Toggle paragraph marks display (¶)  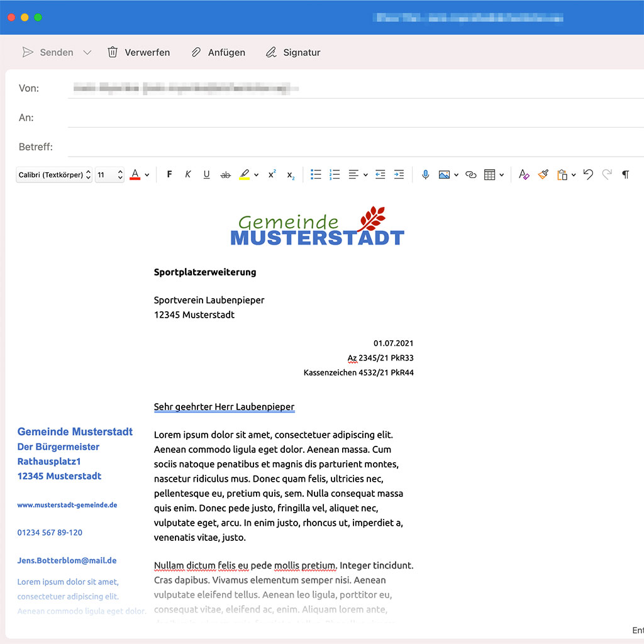tap(626, 175)
